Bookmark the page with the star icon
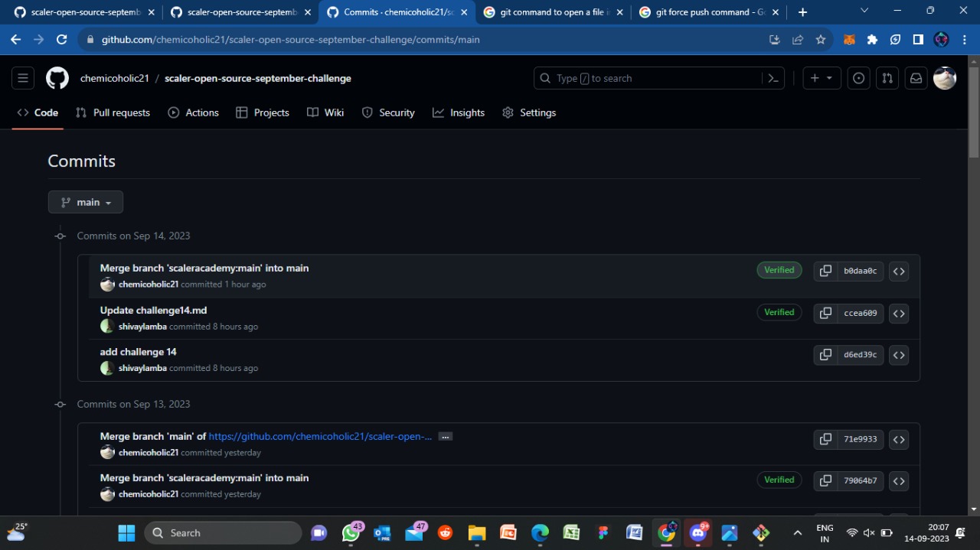 tap(821, 39)
